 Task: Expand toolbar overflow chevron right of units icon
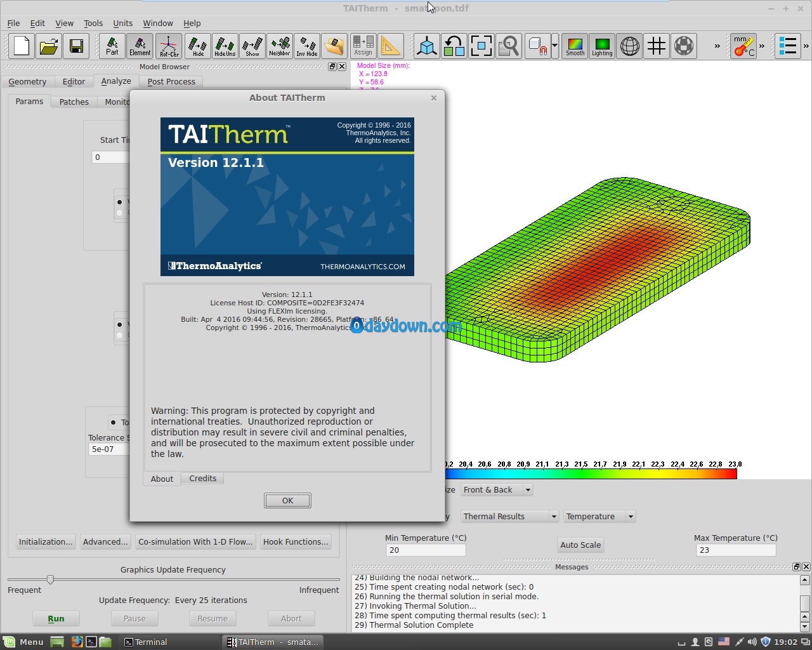pyautogui.click(x=762, y=46)
